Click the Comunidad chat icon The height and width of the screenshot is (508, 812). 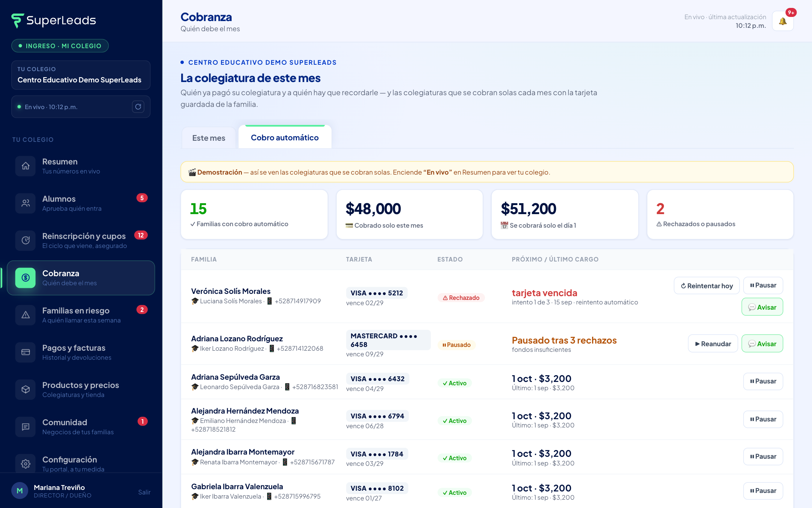pyautogui.click(x=26, y=427)
